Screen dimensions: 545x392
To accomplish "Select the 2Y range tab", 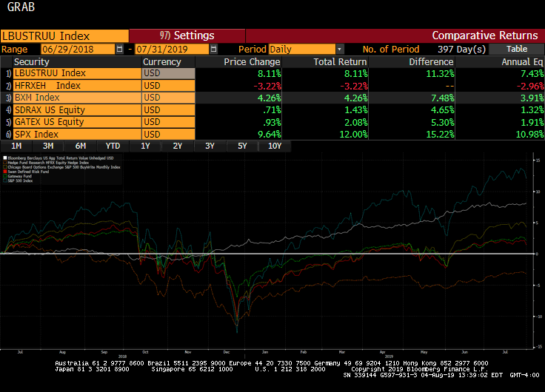I will (x=177, y=146).
